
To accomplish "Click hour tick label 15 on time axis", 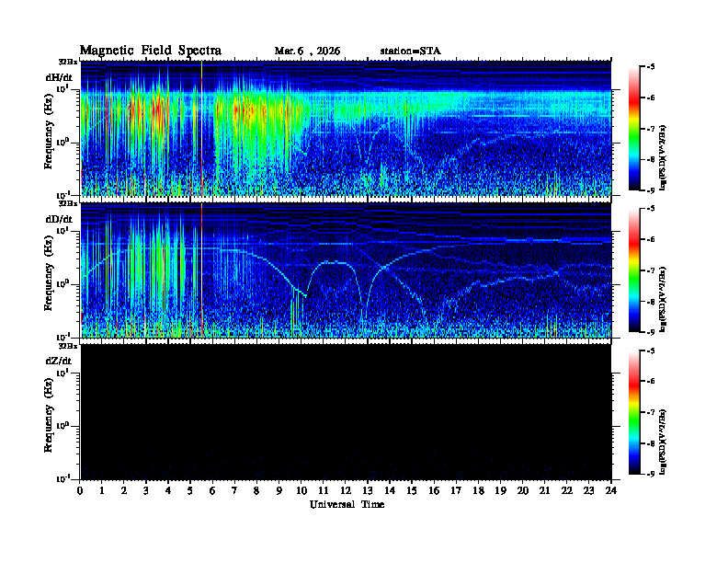I will [x=412, y=491].
